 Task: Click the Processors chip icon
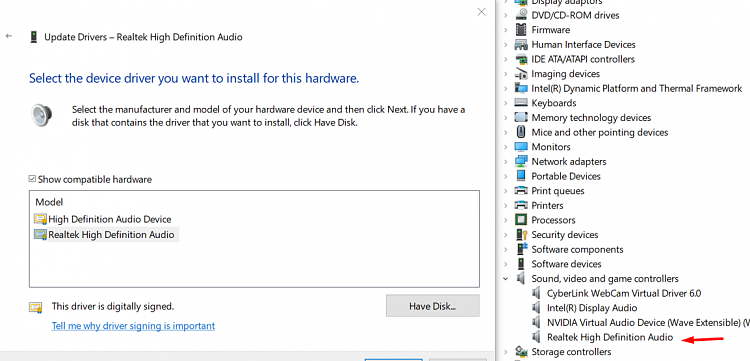(521, 220)
